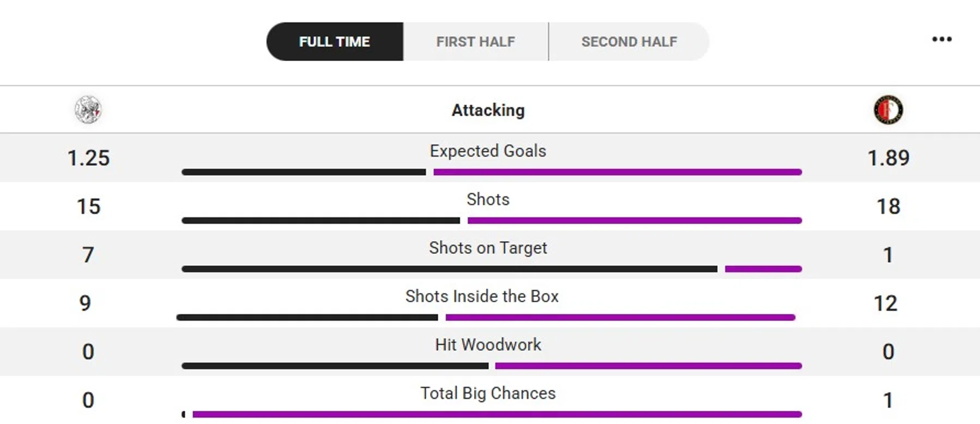Click the purple Expected Goals bar
This screenshot has width=980, height=424.
pos(618,172)
